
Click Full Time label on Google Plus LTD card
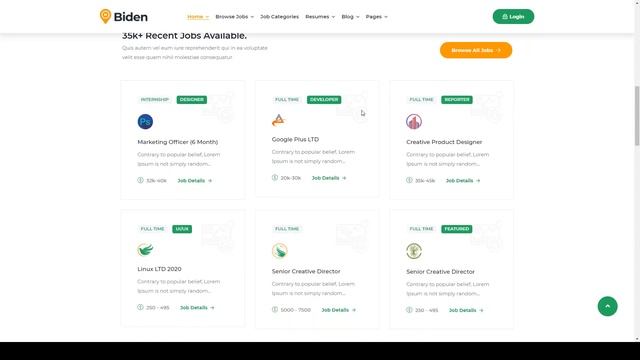tap(287, 100)
